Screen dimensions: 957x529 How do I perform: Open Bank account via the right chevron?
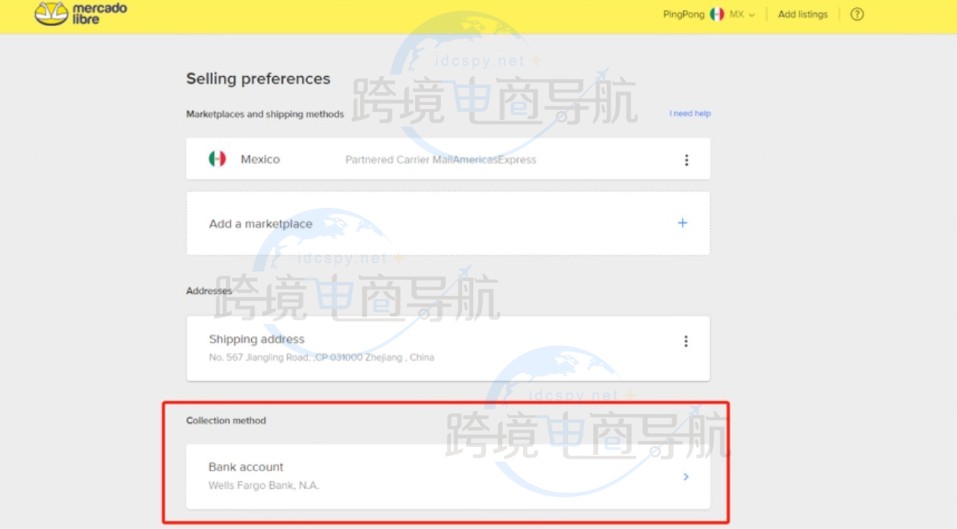pos(685,477)
